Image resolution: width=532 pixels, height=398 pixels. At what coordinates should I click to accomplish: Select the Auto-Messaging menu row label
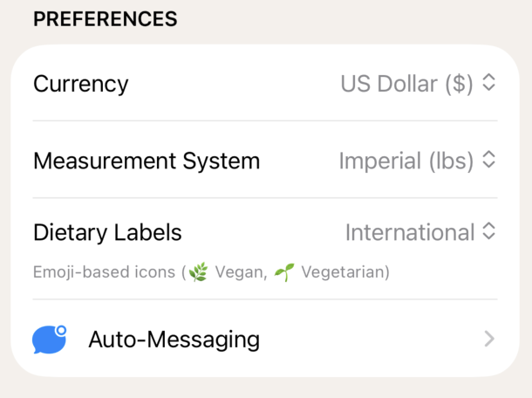pyautogui.click(x=174, y=339)
